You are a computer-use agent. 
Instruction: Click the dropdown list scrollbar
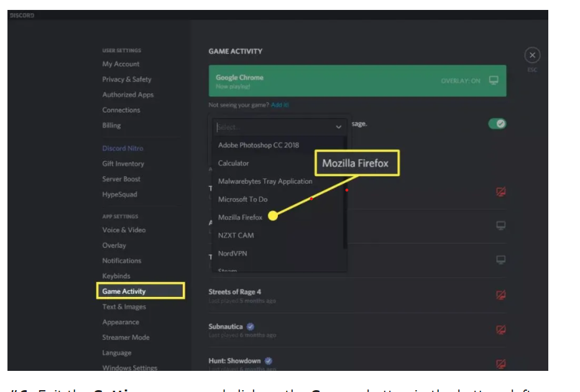pos(345,193)
